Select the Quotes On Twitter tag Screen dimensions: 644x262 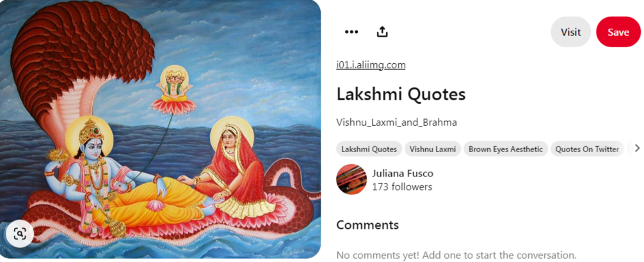coord(587,150)
